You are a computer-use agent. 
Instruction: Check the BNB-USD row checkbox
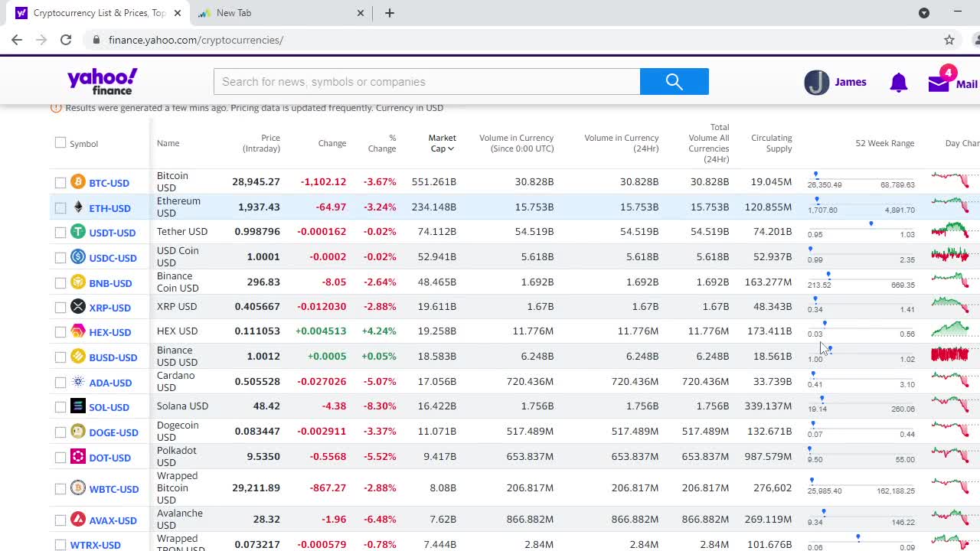click(x=60, y=283)
